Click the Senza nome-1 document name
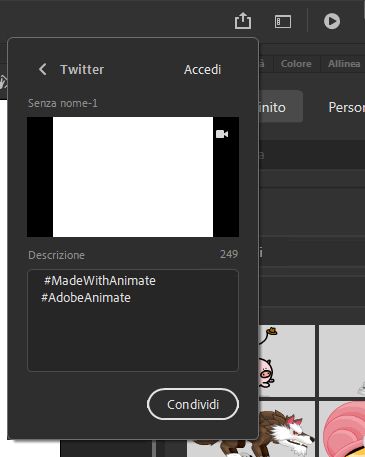This screenshot has height=457, width=365. pos(63,103)
